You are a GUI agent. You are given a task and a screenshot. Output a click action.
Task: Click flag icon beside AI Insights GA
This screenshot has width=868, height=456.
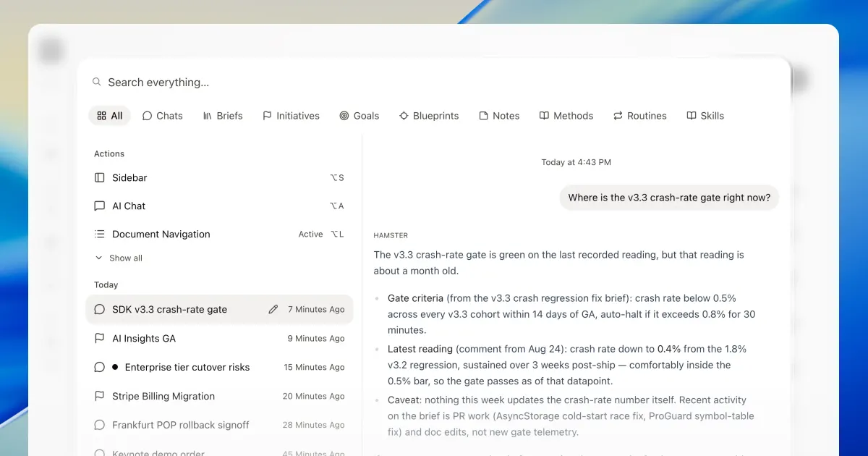(x=100, y=338)
